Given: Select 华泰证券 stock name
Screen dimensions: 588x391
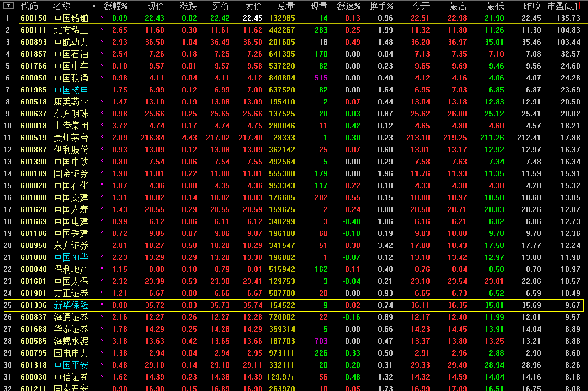Looking at the screenshot, I should (71, 329).
